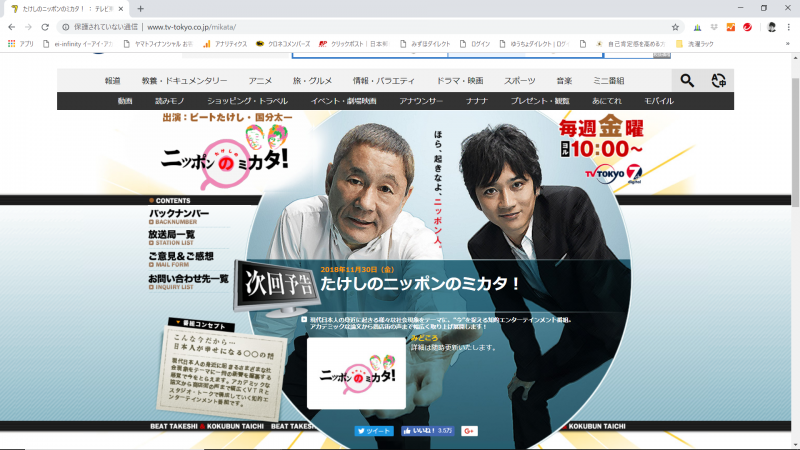Viewport: 800px width, 450px height.
Task: Select 読みモノ in the black navigation bar
Action: click(170, 101)
